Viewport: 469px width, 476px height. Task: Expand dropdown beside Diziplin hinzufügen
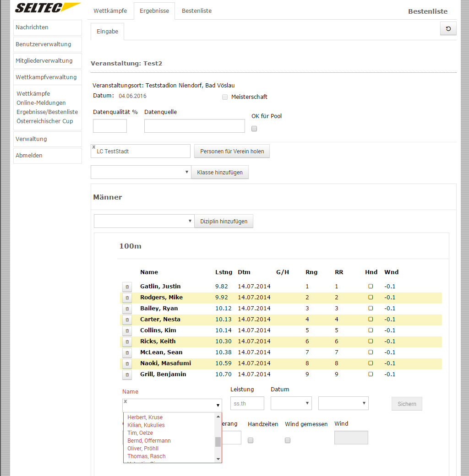(144, 221)
